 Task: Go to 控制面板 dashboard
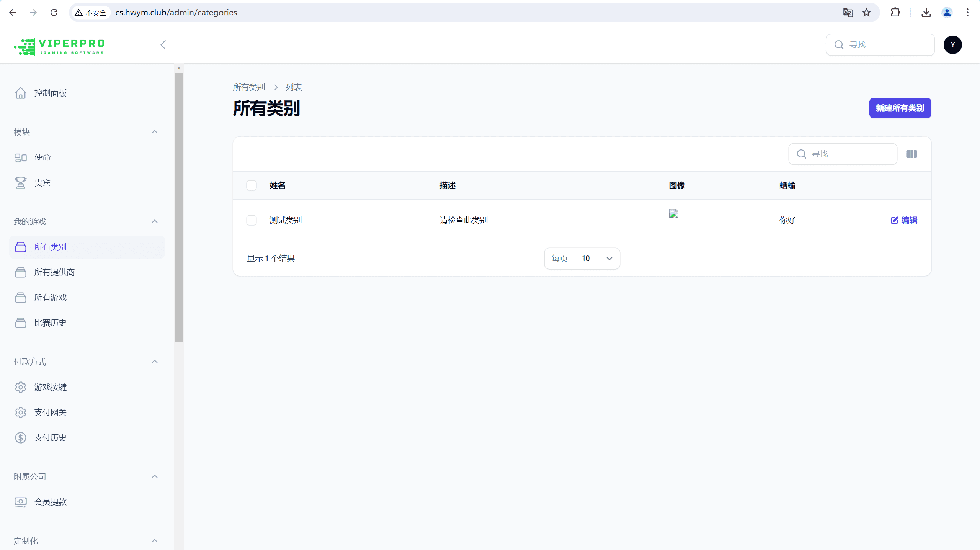50,93
